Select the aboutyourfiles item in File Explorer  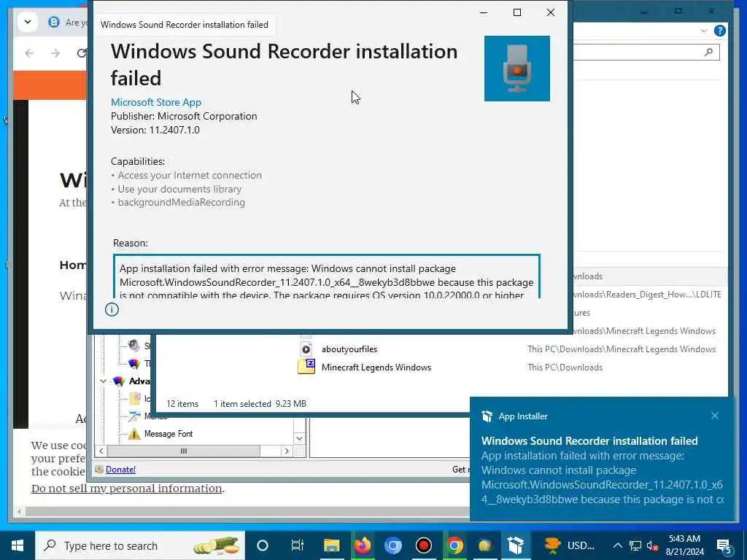[x=349, y=349]
